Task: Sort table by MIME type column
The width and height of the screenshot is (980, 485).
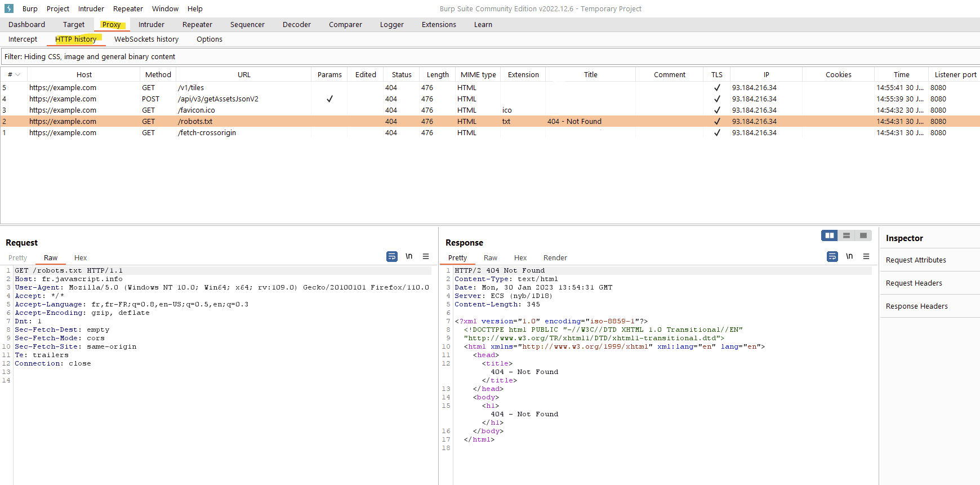Action: point(478,74)
